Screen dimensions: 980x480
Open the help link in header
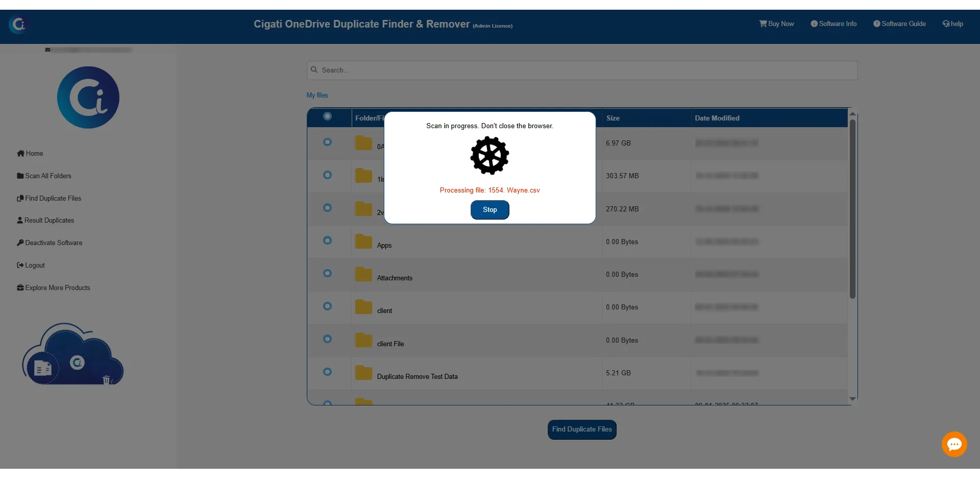point(952,24)
